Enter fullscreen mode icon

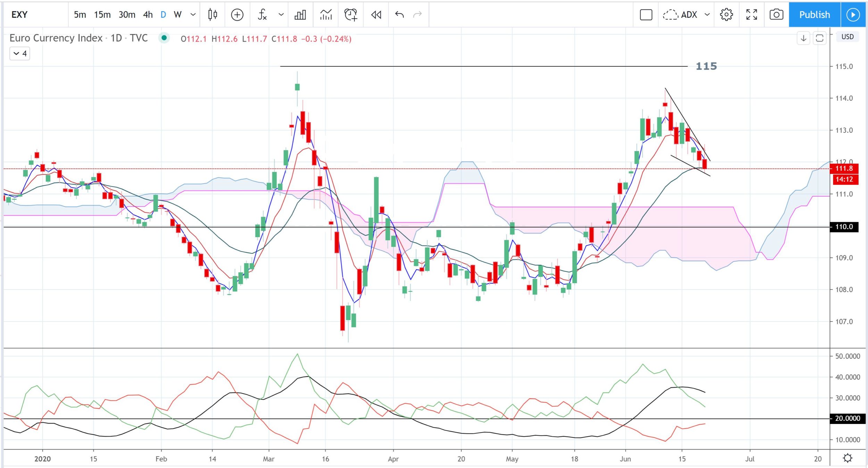click(x=751, y=15)
